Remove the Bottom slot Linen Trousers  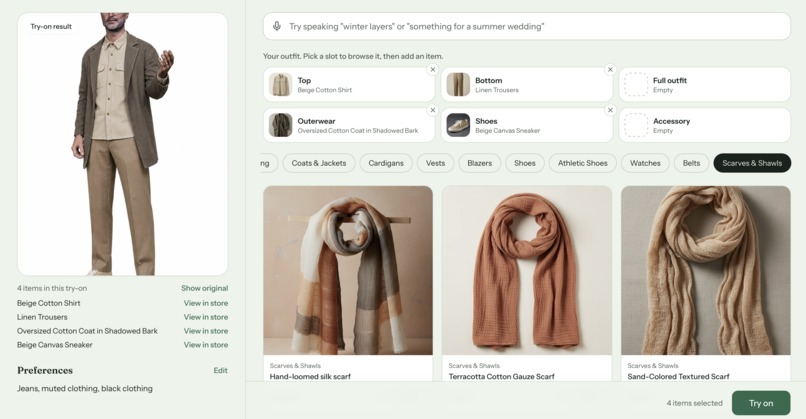click(x=610, y=69)
